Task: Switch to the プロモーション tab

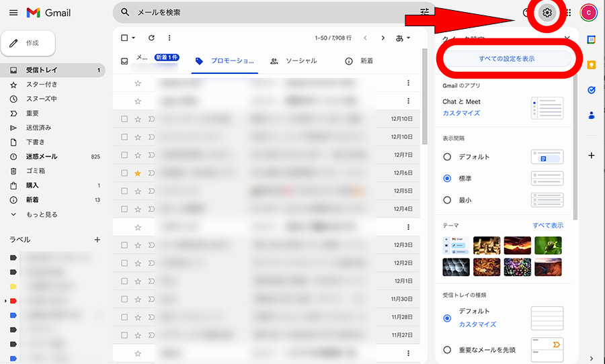Action: 225,61
